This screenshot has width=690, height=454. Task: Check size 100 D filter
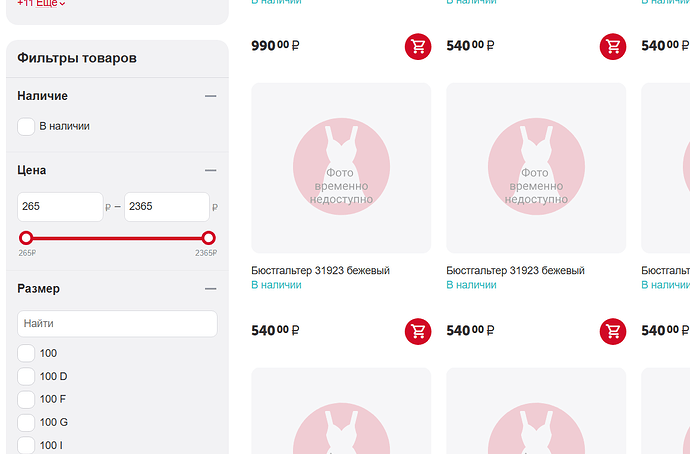point(26,376)
